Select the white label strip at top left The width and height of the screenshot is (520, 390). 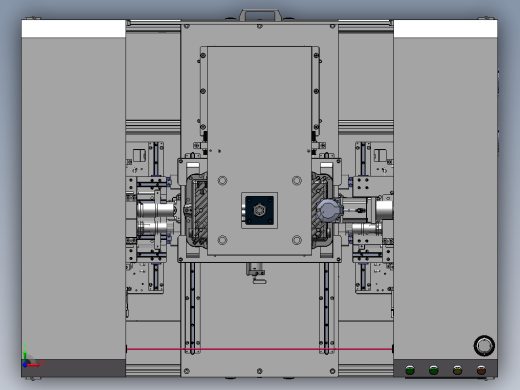(x=74, y=29)
